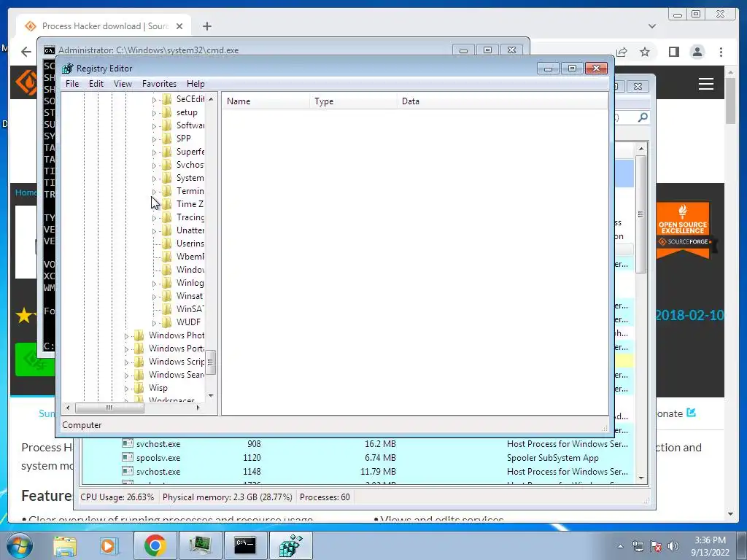Select the Svchost key folder icon
Viewport: 747px width, 560px height.
point(167,165)
